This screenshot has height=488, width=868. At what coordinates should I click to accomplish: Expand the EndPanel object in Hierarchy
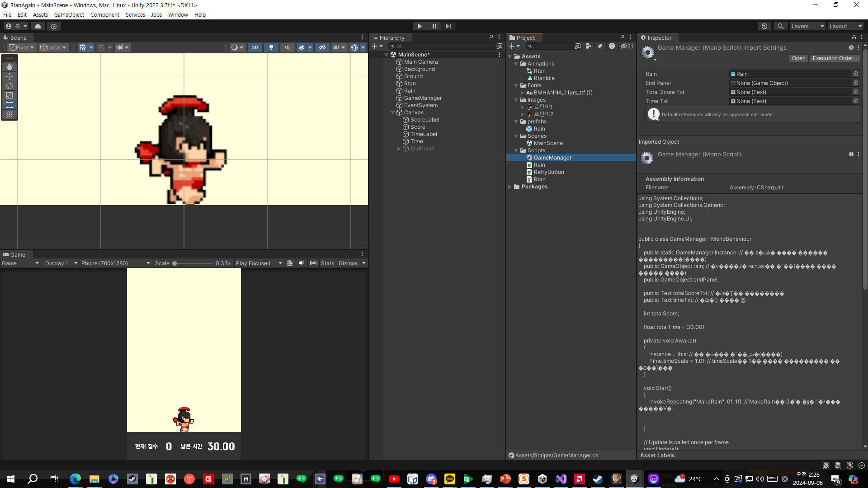[x=399, y=149]
